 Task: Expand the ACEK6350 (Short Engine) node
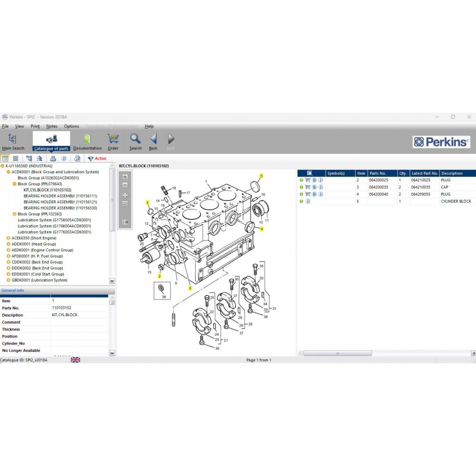(x=8, y=238)
